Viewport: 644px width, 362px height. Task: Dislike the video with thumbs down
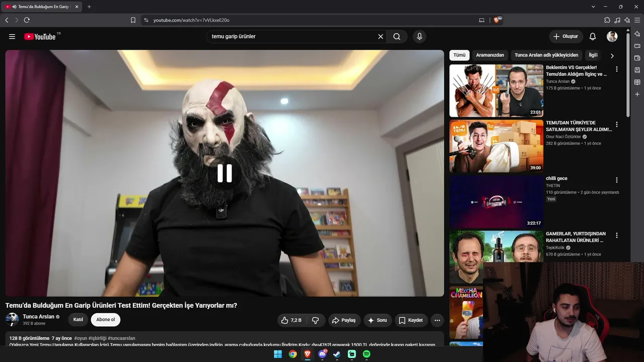315,320
